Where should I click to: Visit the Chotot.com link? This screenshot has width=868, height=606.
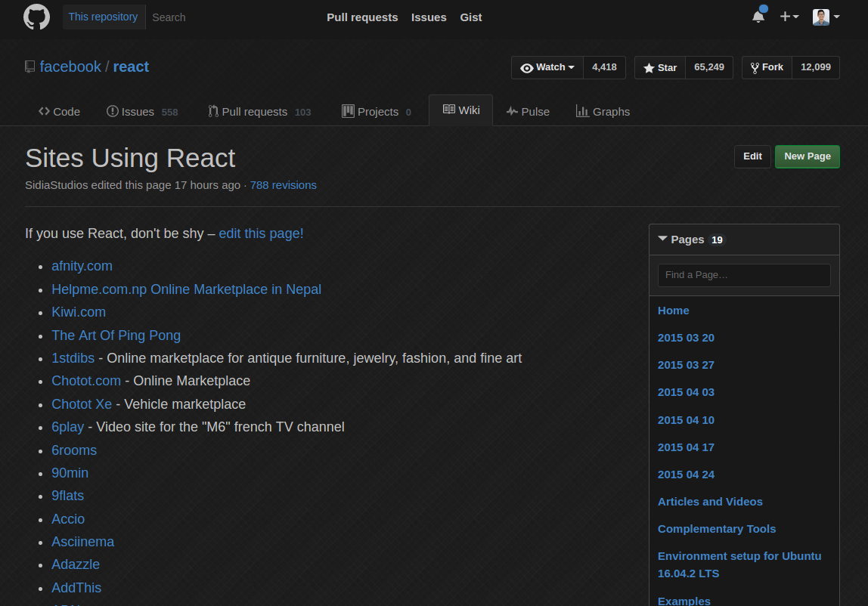(85, 381)
